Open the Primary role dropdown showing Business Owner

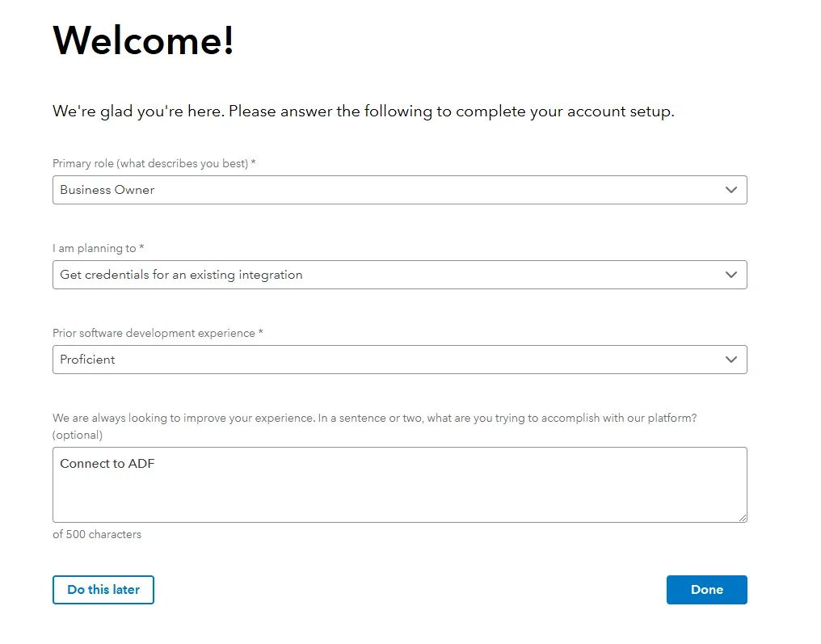[x=399, y=190]
